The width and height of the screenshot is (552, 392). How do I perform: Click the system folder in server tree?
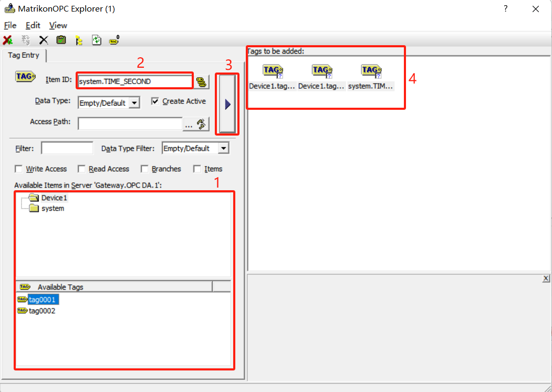(x=47, y=208)
